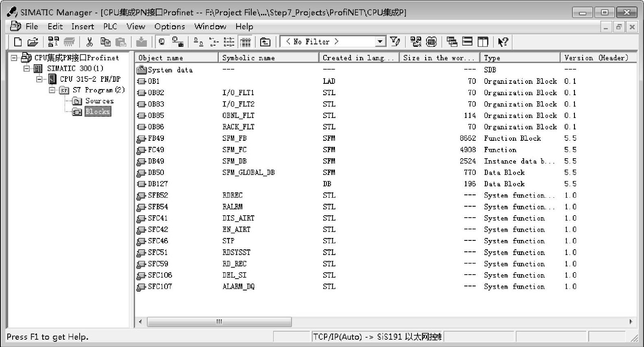Select the OB82 row

(385, 93)
